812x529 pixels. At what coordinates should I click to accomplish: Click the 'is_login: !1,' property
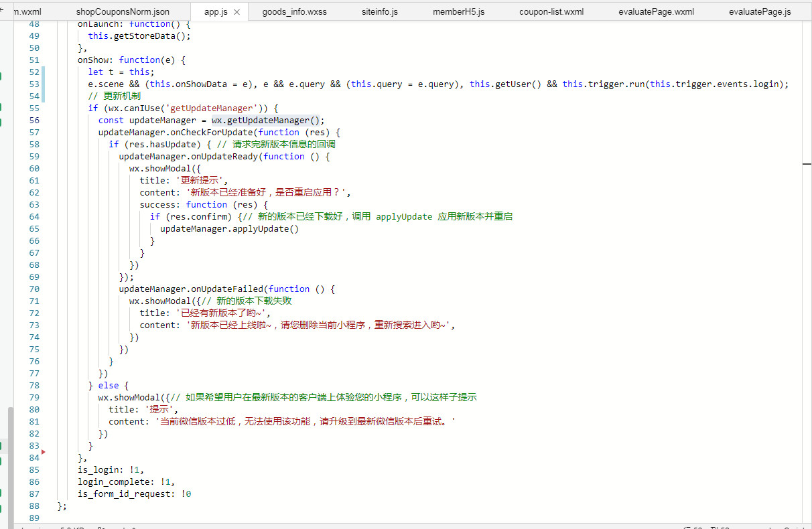pyautogui.click(x=111, y=469)
